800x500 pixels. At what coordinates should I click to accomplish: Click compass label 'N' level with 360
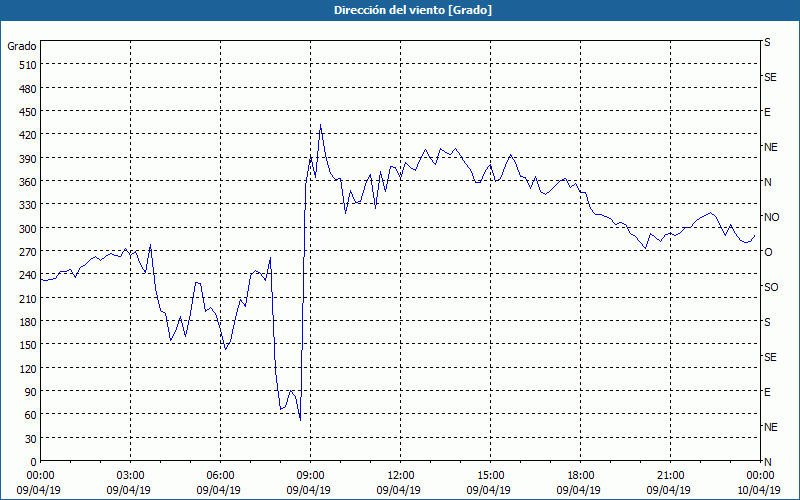768,182
